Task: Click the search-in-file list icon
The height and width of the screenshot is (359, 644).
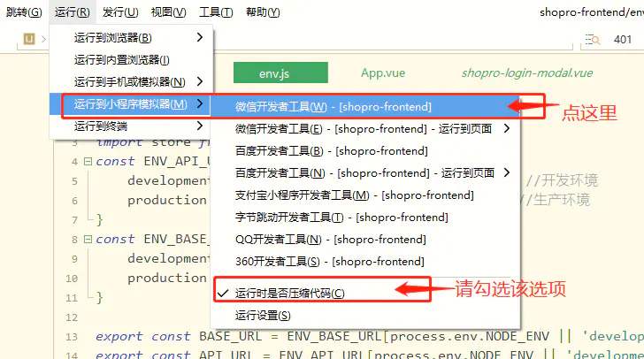Action: pos(593,40)
